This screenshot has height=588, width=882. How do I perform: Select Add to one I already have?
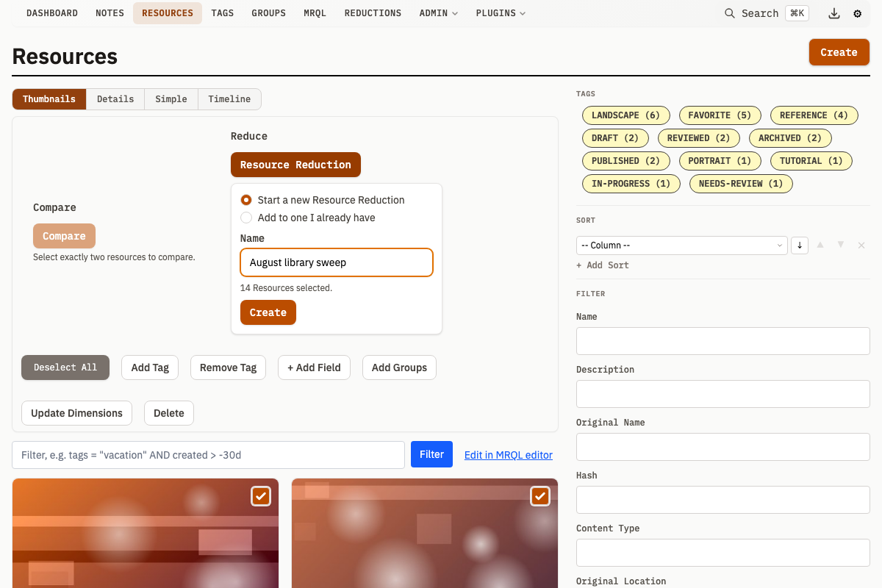coord(246,218)
